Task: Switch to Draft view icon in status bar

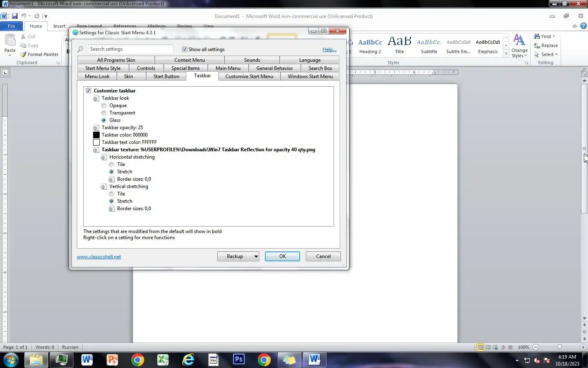Action: tap(510, 347)
